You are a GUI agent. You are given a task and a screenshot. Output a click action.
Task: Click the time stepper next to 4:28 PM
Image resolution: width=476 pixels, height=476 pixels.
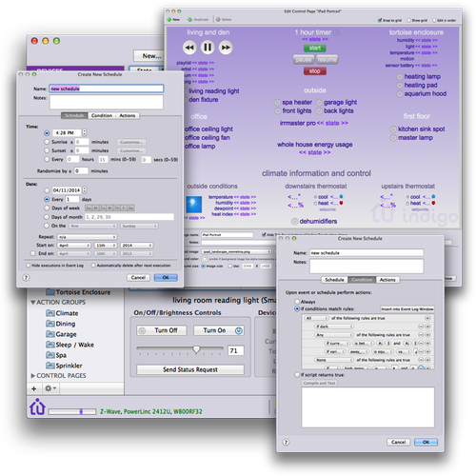[x=85, y=132]
